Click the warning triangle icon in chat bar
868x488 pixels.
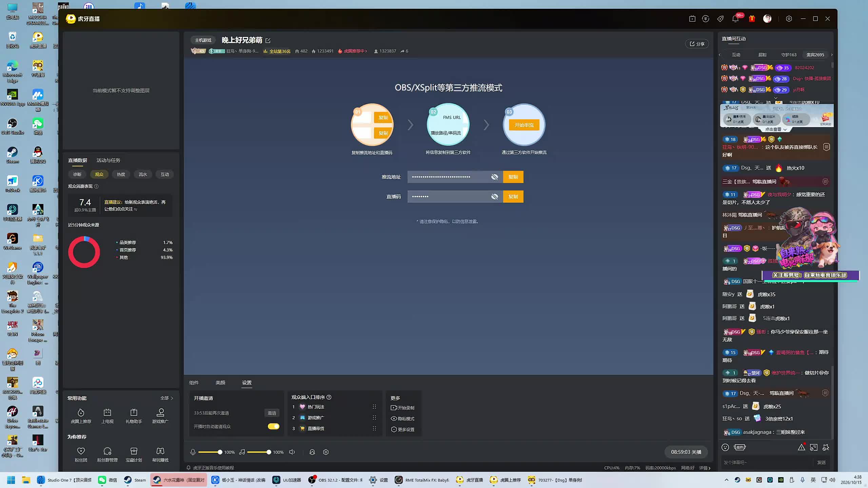(801, 447)
